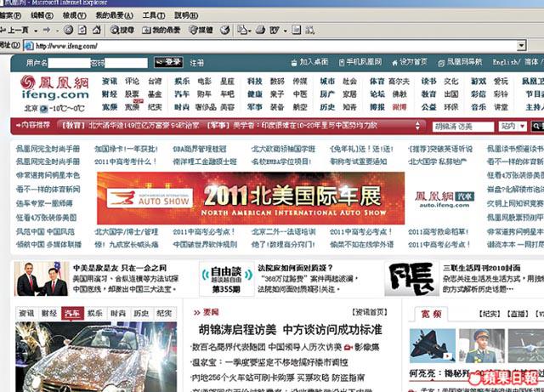This screenshot has height=392, width=544.
Task: Click the 鳳凰網 ifeng.com logo
Action: [54, 88]
